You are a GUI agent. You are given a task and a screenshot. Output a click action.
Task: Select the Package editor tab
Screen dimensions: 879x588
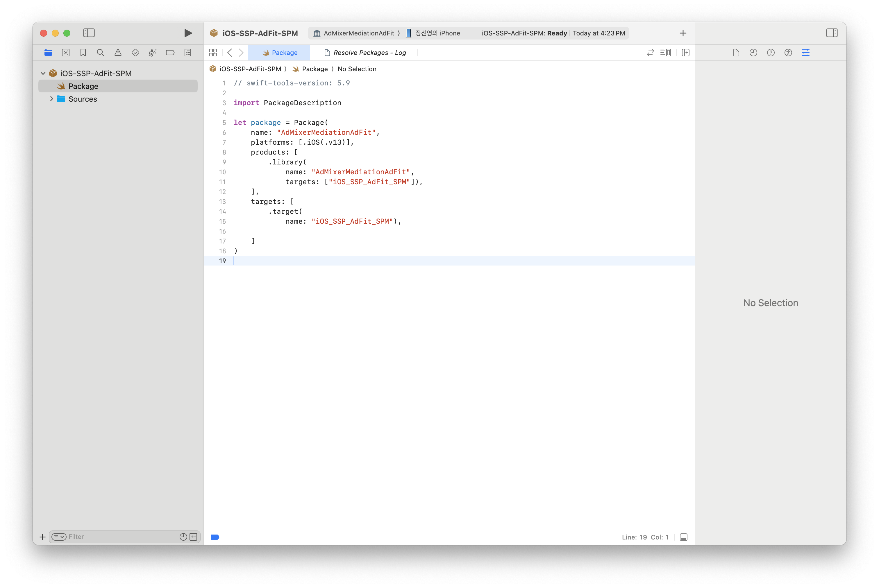click(x=280, y=53)
